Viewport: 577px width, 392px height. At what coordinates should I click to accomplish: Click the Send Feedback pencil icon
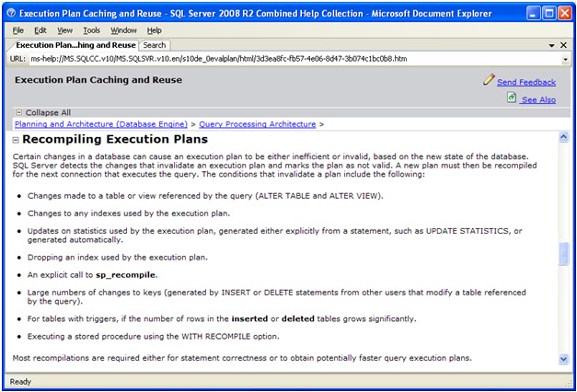pyautogui.click(x=489, y=79)
